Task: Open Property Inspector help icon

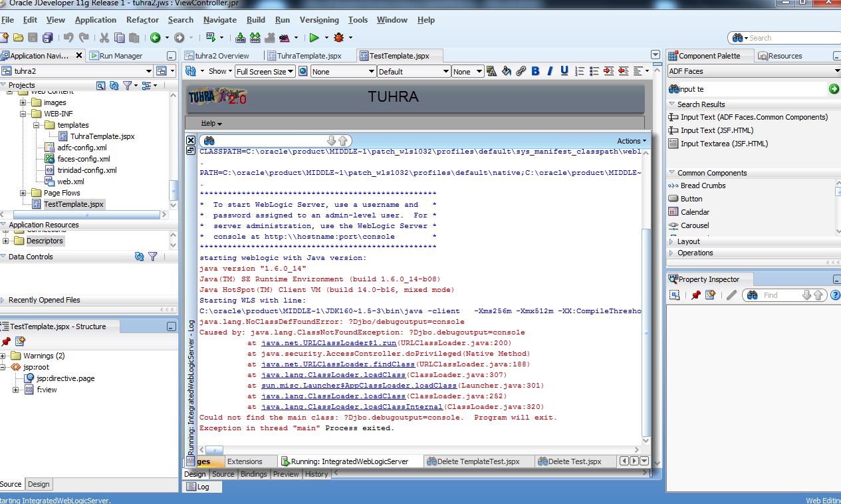Action: (836, 295)
